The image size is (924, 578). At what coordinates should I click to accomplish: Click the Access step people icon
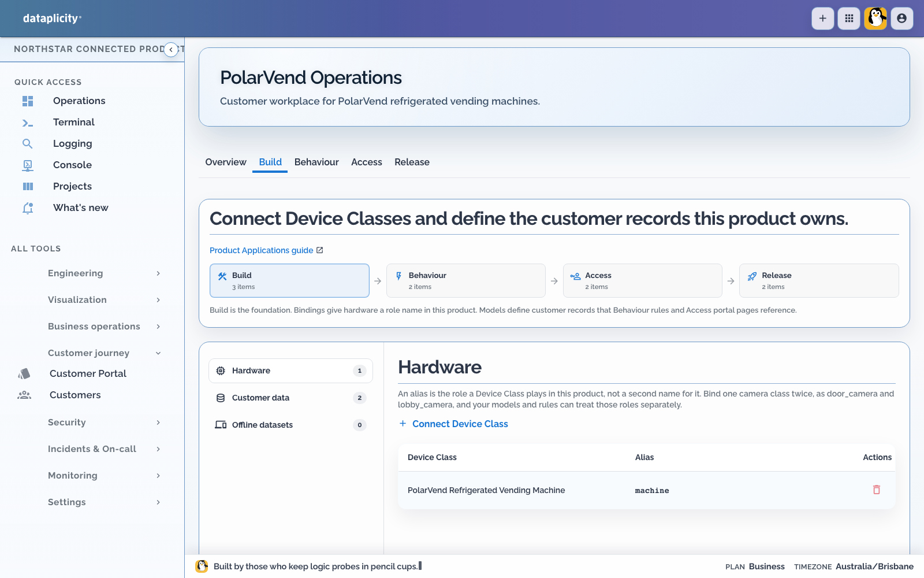575,276
